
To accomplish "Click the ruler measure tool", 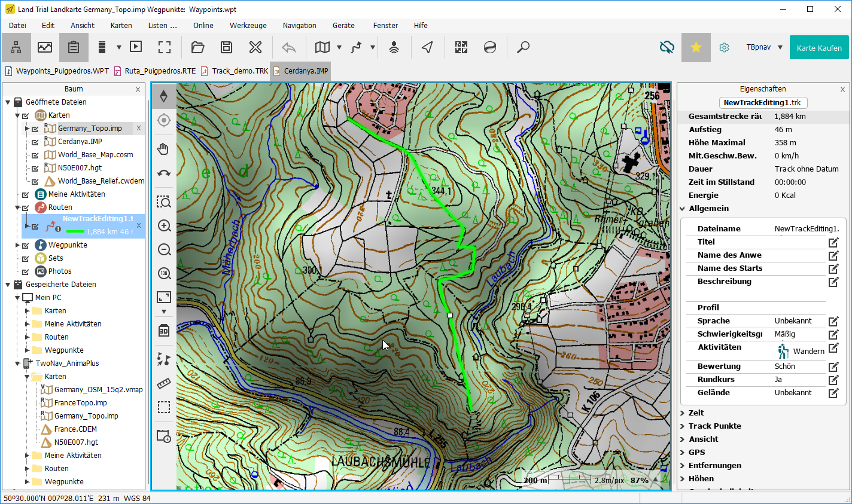I will click(164, 383).
